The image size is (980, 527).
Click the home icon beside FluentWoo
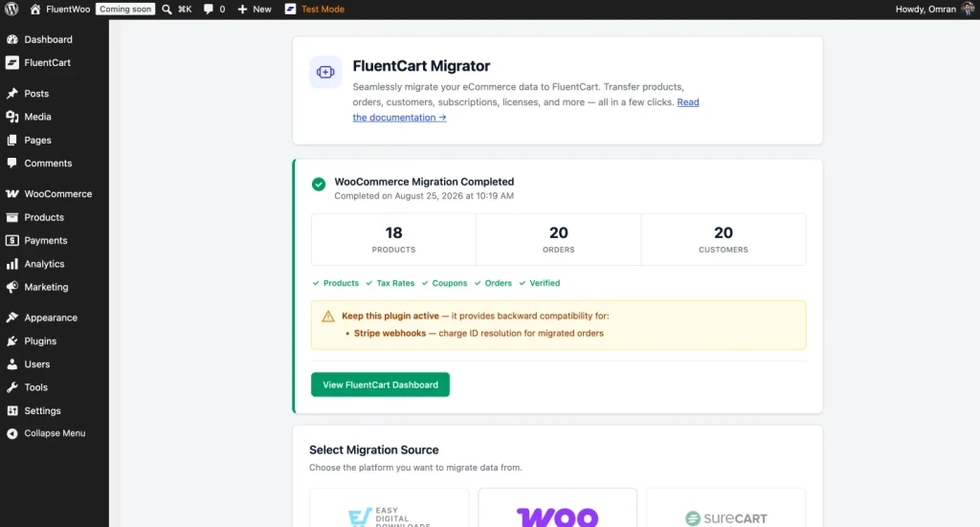(35, 10)
